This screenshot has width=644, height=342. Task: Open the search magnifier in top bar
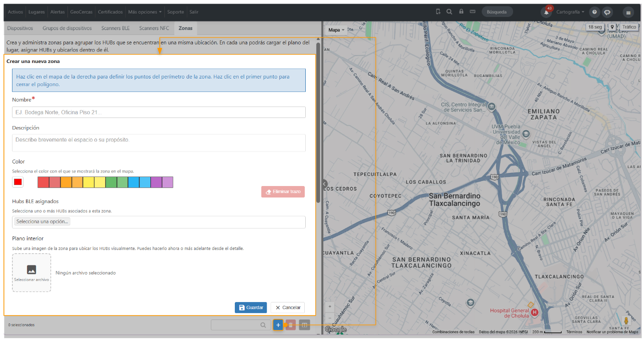pos(449,11)
